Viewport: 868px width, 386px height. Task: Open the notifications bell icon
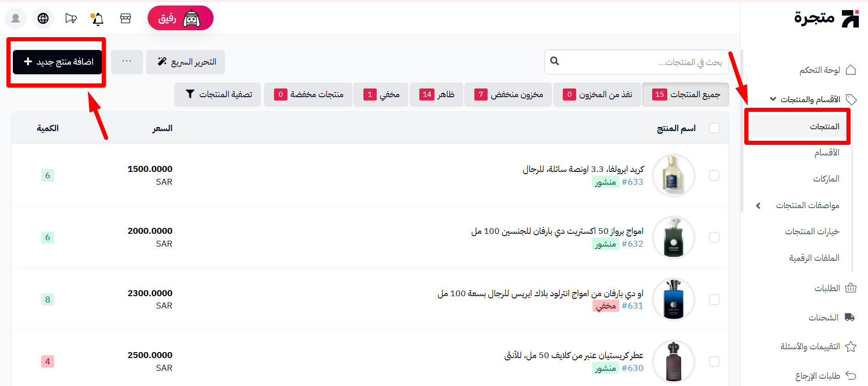(97, 18)
